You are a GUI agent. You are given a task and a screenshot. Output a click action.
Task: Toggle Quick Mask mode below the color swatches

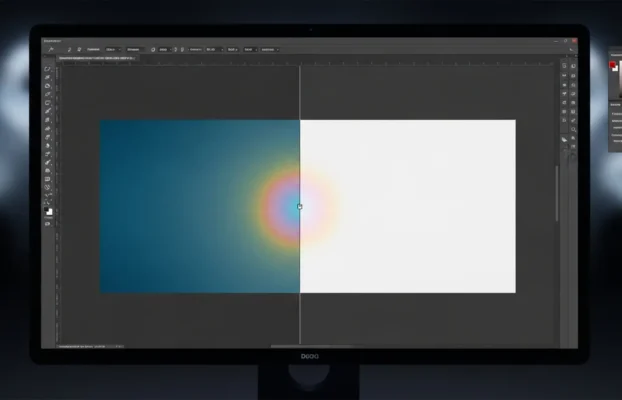click(x=48, y=224)
